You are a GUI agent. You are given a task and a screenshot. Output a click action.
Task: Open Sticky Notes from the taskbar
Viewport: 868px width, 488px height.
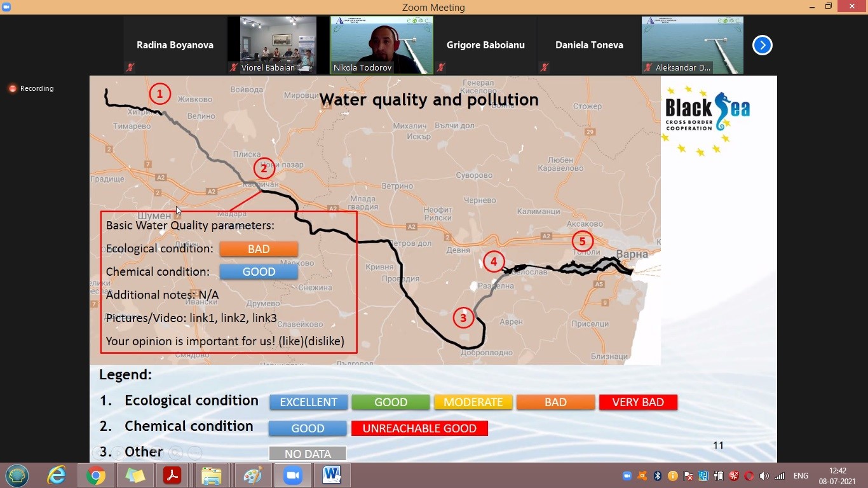pos(135,475)
